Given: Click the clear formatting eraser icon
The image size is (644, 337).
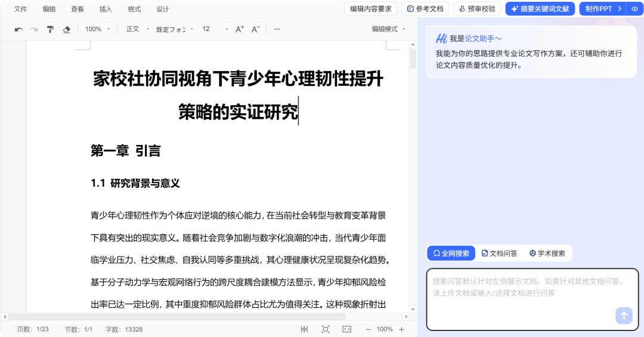Looking at the screenshot, I should click(x=67, y=29).
